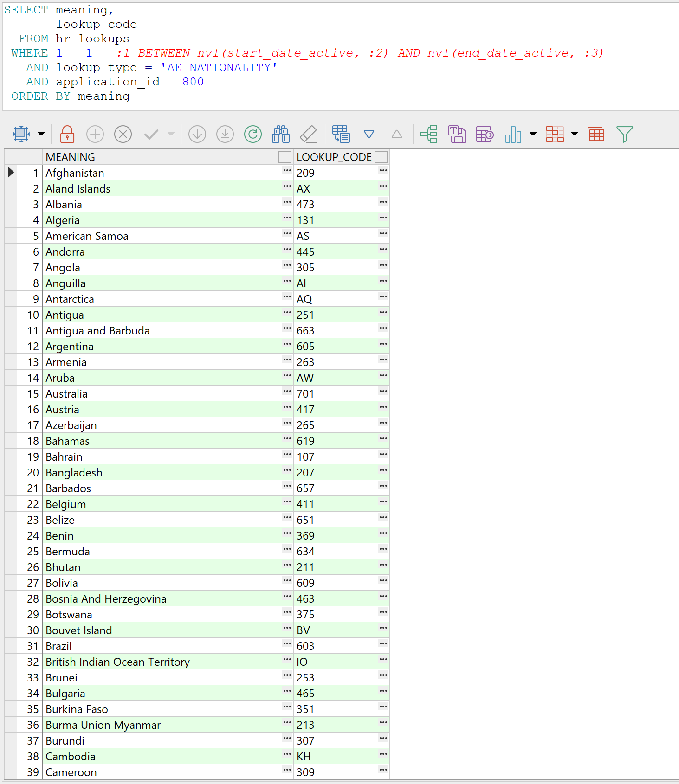Click the purple save results icon
The width and height of the screenshot is (679, 784).
point(457,135)
